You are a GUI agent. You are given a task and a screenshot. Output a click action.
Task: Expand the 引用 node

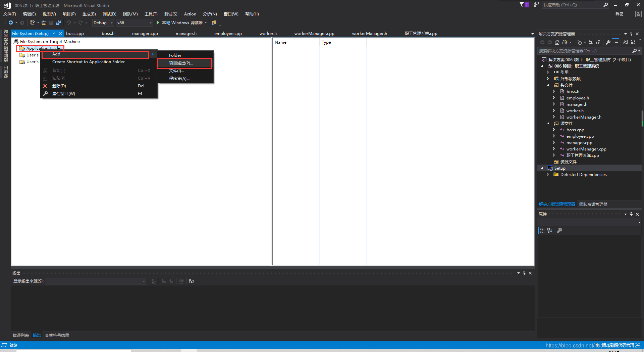[548, 73]
